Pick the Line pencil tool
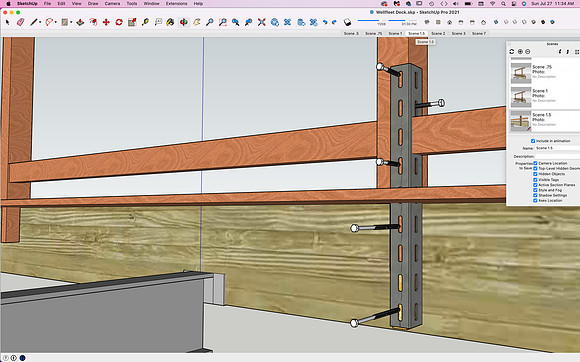 (34, 23)
